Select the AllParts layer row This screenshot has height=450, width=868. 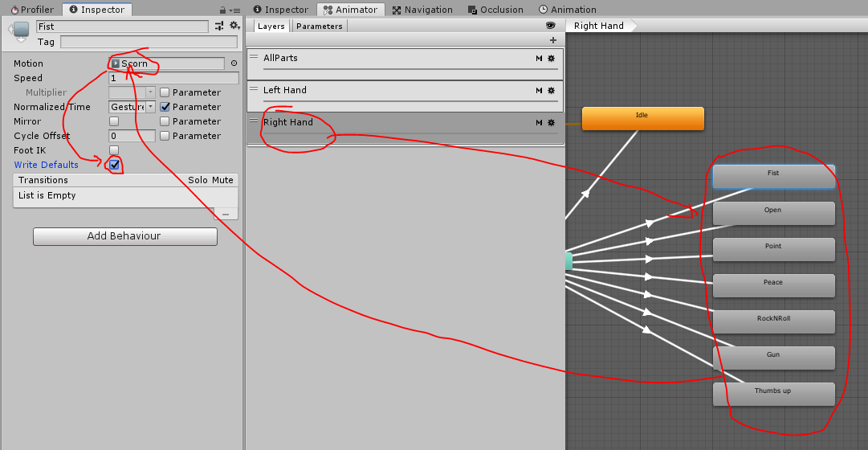[x=405, y=64]
